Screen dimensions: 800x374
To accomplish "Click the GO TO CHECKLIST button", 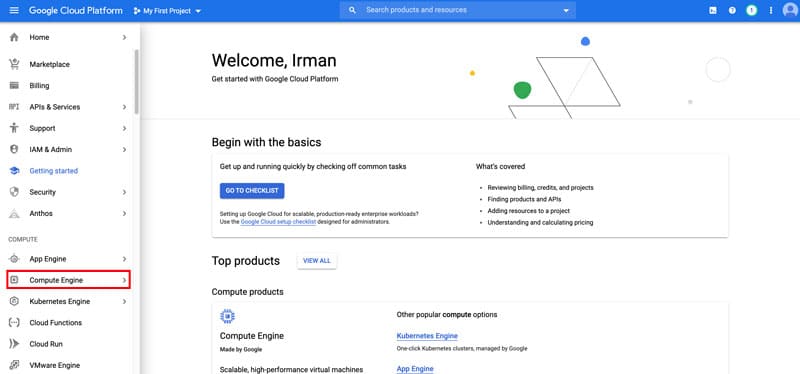I will click(252, 191).
